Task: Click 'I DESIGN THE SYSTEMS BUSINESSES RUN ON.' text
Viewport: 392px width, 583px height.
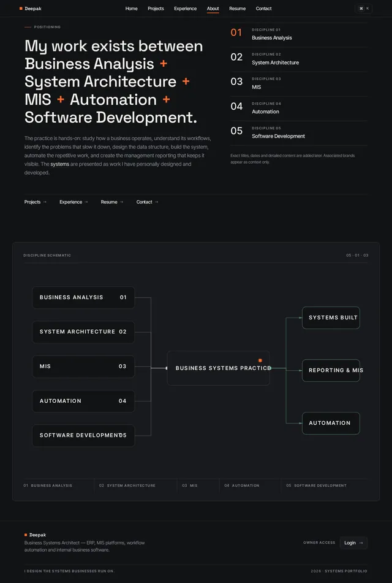Action: 69,571
